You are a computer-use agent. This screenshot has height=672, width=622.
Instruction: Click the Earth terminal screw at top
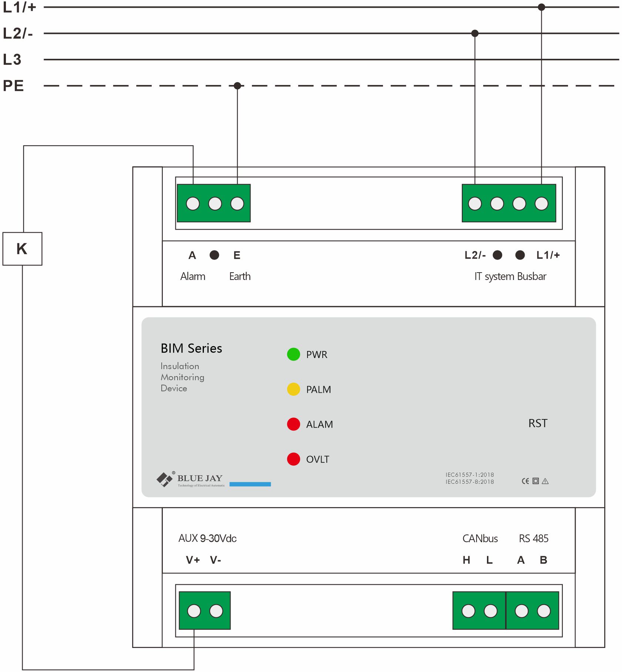237,203
